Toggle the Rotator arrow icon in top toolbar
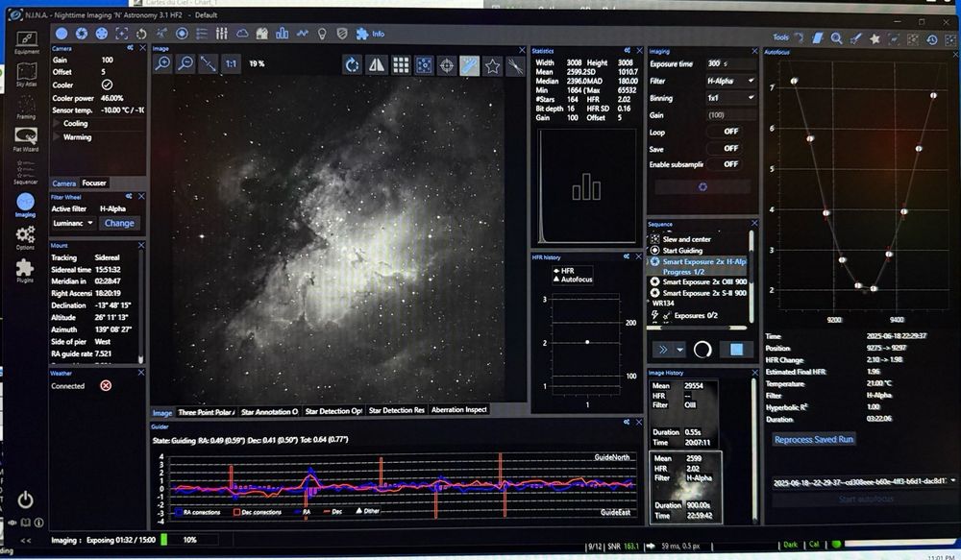Image resolution: width=961 pixels, height=560 pixels. tap(141, 34)
